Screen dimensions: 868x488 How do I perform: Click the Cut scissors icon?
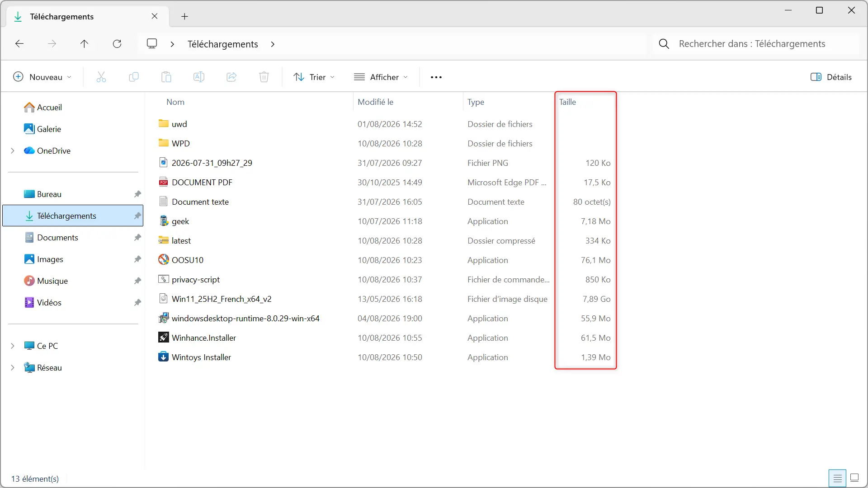[x=101, y=77]
